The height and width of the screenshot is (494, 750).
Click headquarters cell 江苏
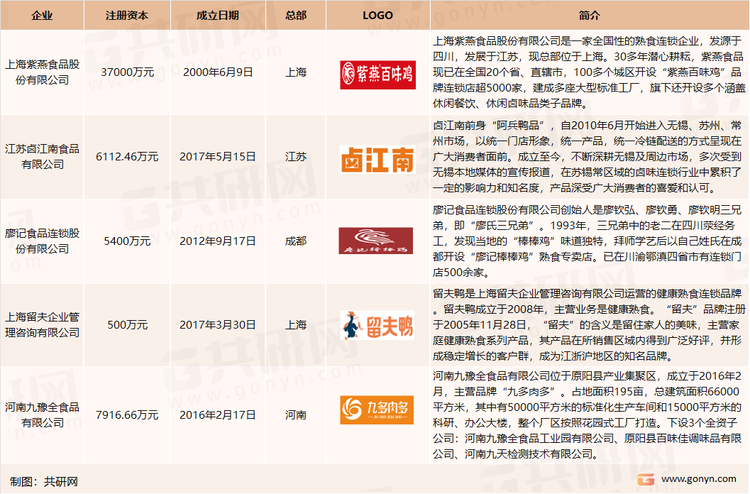(296, 157)
